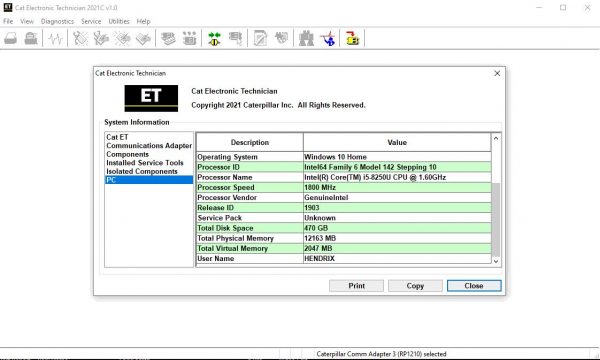Click the toolbar icon just left of the binoculars
The height and width of the screenshot is (360, 600).
(281, 38)
